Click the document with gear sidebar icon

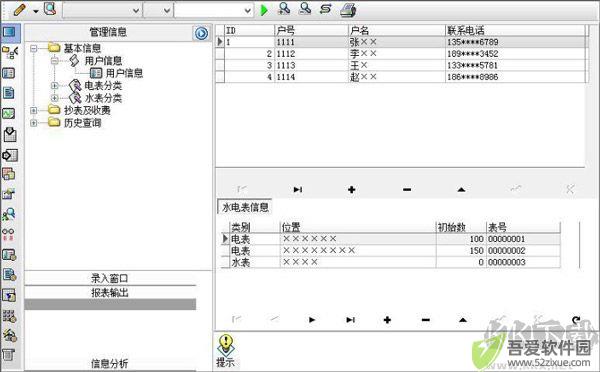point(9,275)
